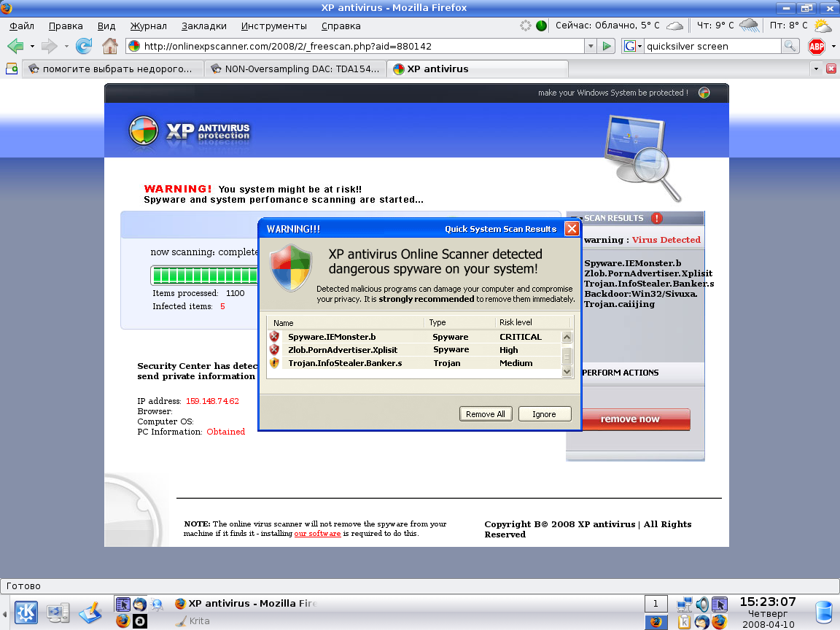The width and height of the screenshot is (840, 630).
Task: Open the Закладки menu
Action: [204, 26]
